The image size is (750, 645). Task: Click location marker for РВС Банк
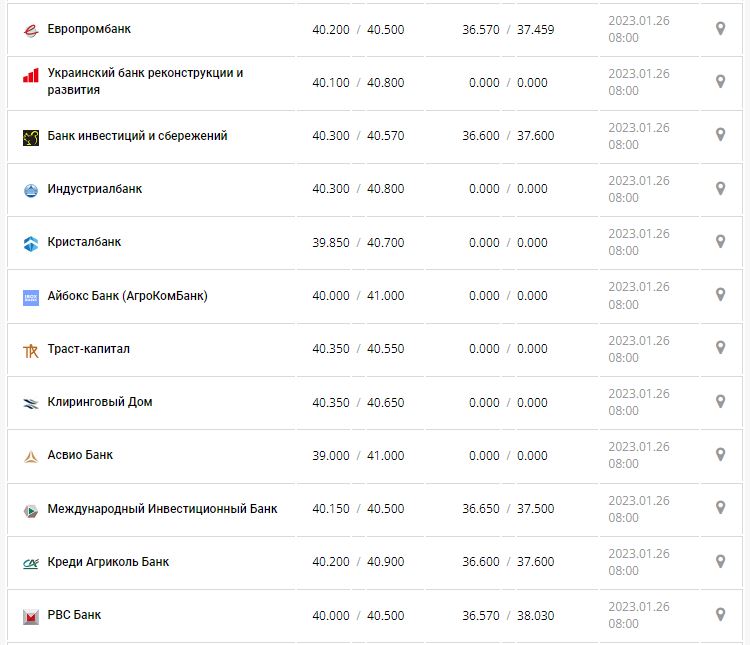[720, 614]
